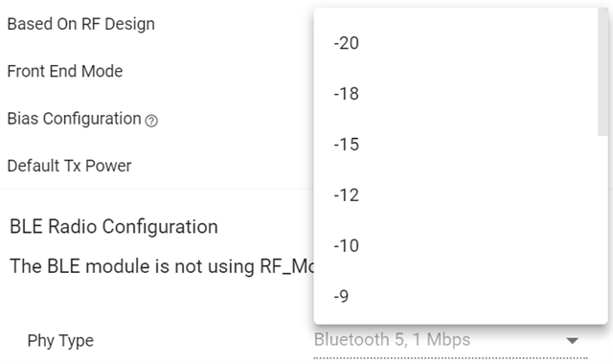Select -20 from the Tx power list
The image size is (613, 364).
coord(456,43)
